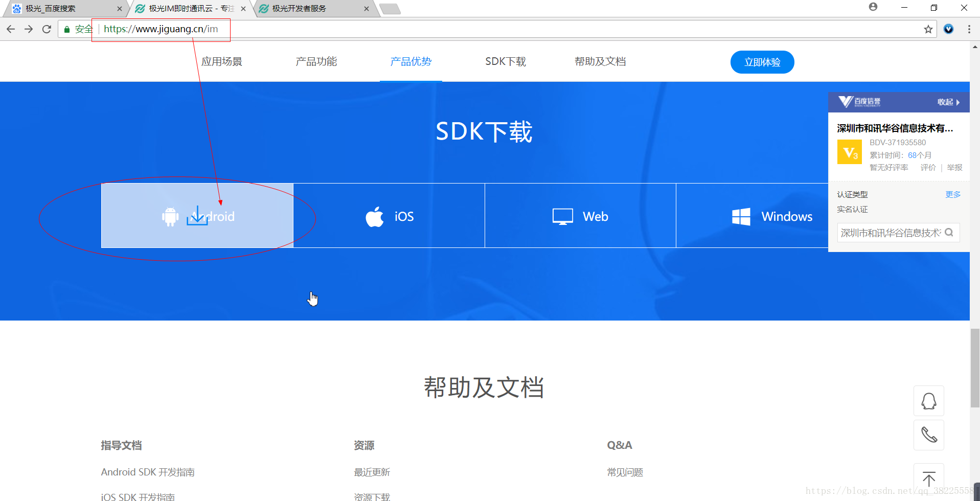Image resolution: width=980 pixels, height=501 pixels.
Task: Click the scrollbar up arrow
Action: pos(975,47)
